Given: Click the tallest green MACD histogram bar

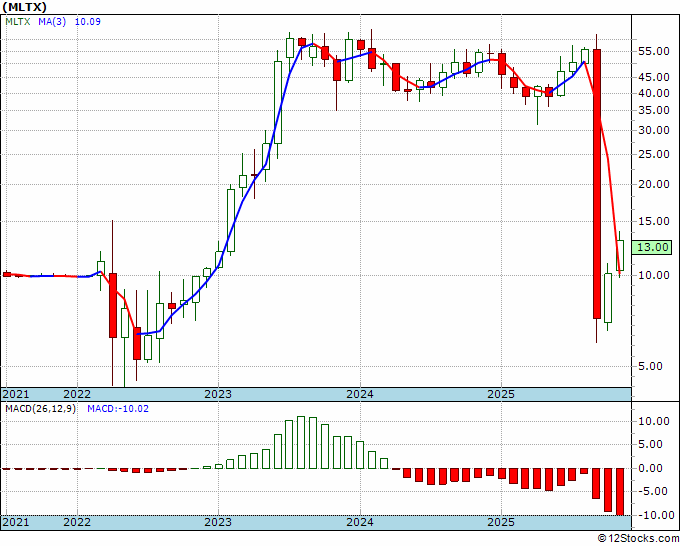Looking at the screenshot, I should tap(301, 442).
